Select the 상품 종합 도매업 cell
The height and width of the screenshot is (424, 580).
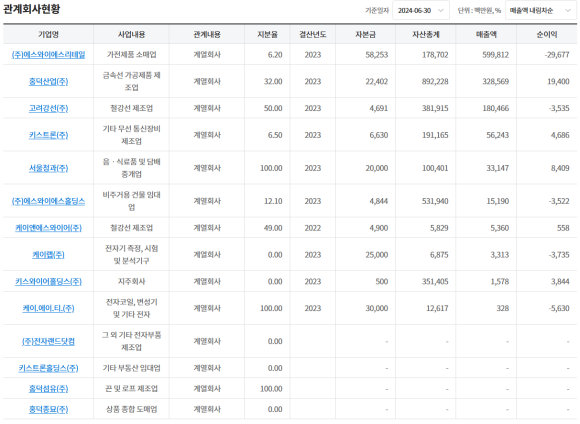tap(131, 410)
